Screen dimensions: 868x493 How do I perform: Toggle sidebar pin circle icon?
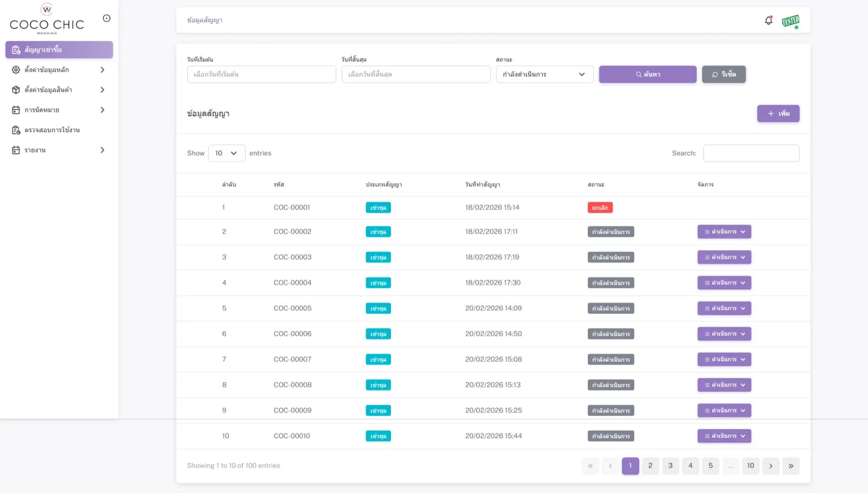pos(106,18)
